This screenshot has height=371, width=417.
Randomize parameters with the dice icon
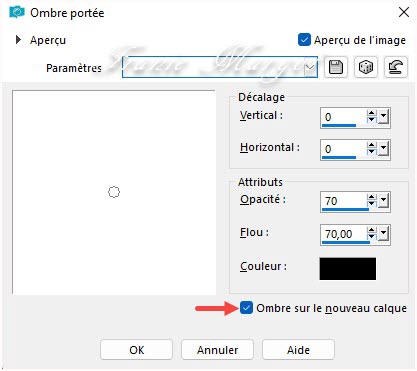point(366,67)
